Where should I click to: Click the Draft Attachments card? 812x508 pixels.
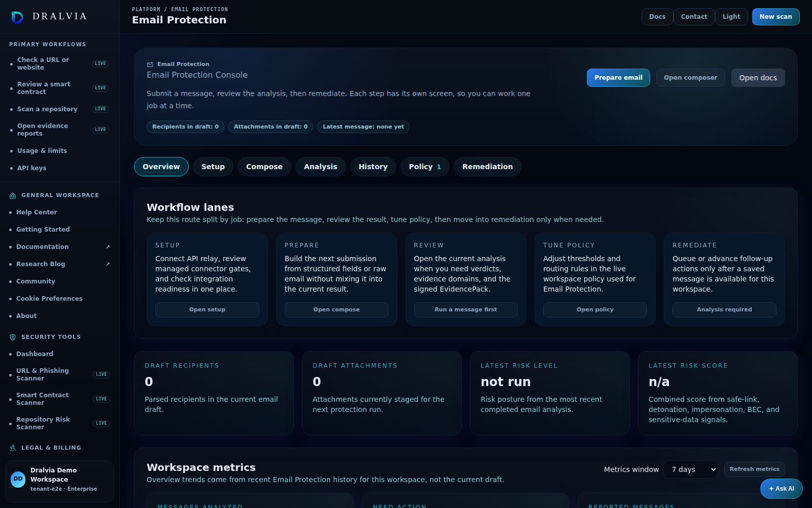382,393
